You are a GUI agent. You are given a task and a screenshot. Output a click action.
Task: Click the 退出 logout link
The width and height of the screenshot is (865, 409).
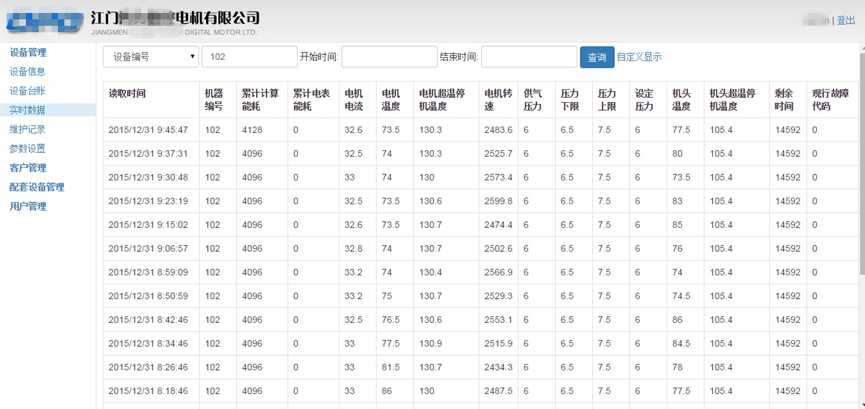point(845,21)
